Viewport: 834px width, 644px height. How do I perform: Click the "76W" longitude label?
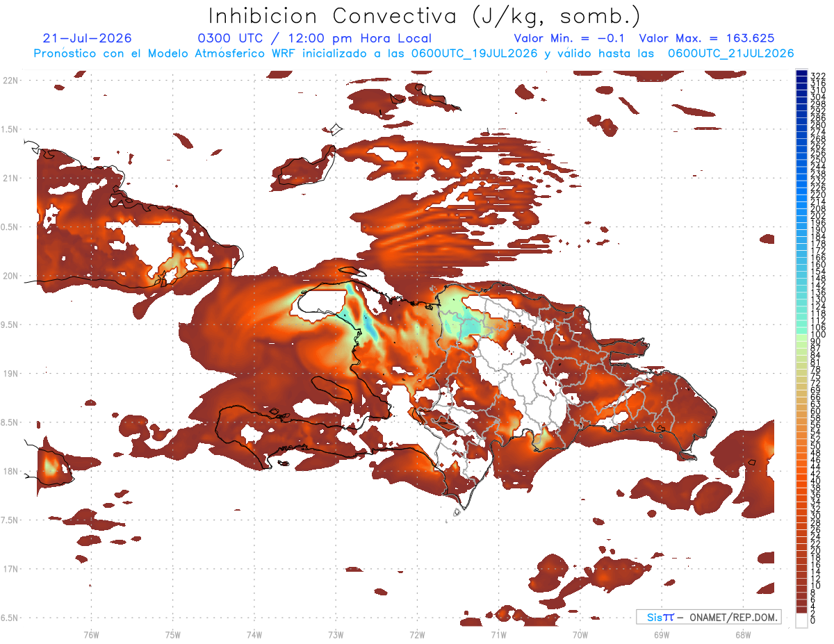91,634
